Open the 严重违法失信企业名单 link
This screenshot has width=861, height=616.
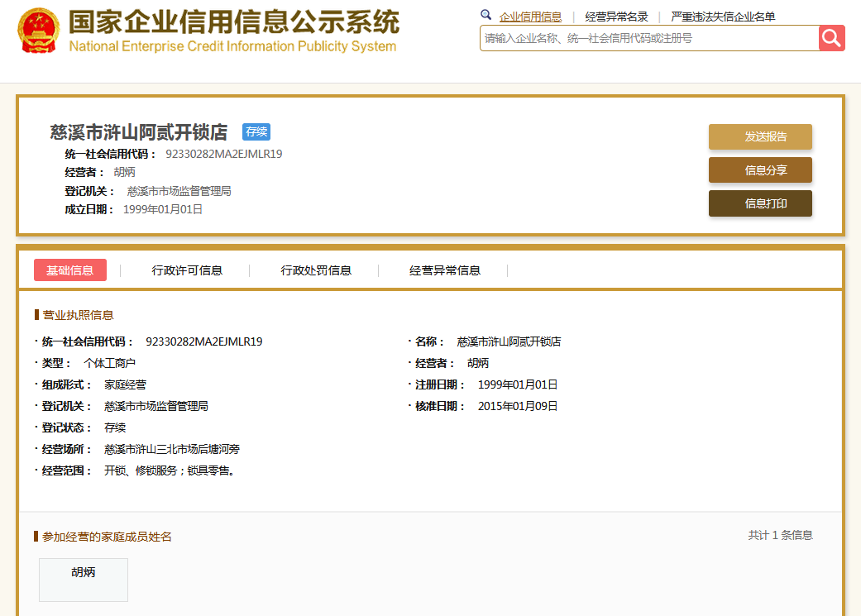tap(723, 17)
